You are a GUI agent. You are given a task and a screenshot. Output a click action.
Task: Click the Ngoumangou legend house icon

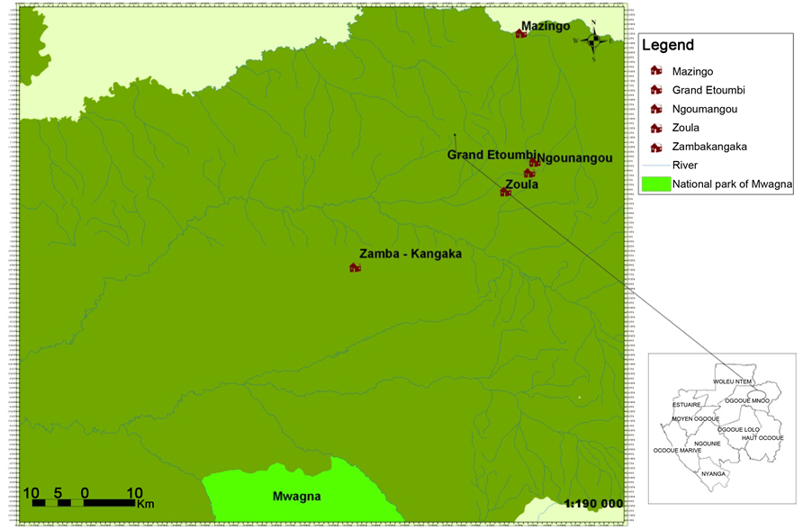[x=655, y=109]
